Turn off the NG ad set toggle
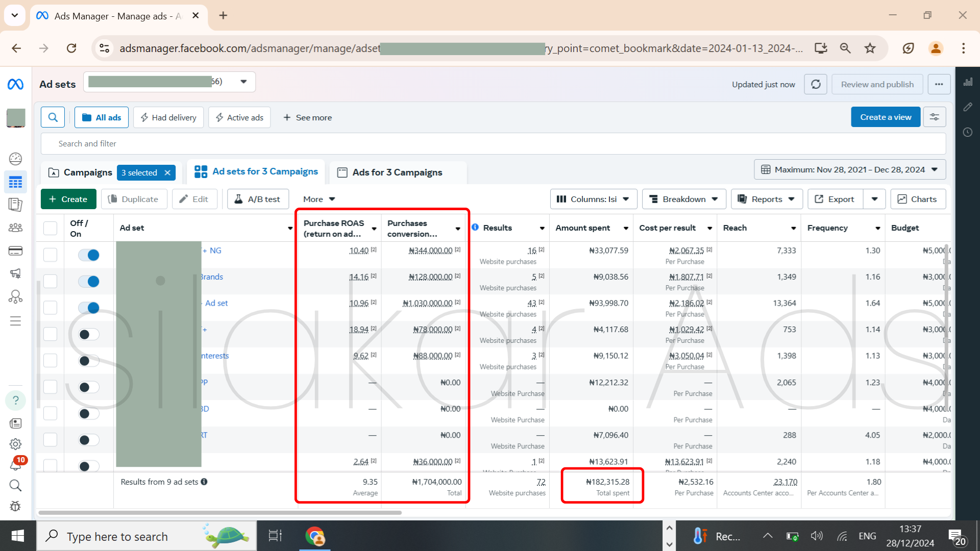This screenshot has width=980, height=551. 89,255
